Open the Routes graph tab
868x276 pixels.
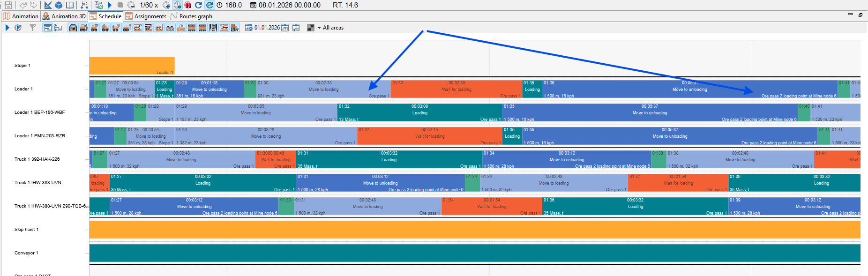tap(191, 16)
